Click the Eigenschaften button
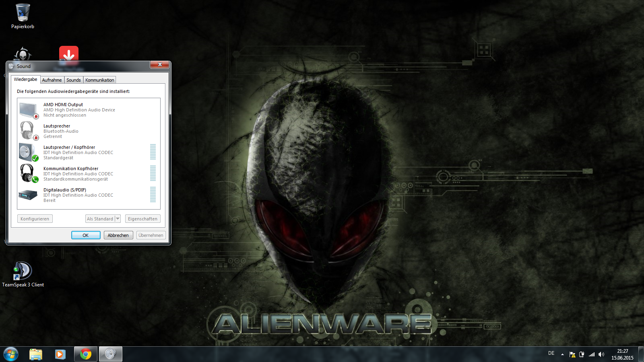The height and width of the screenshot is (362, 644). point(142,219)
